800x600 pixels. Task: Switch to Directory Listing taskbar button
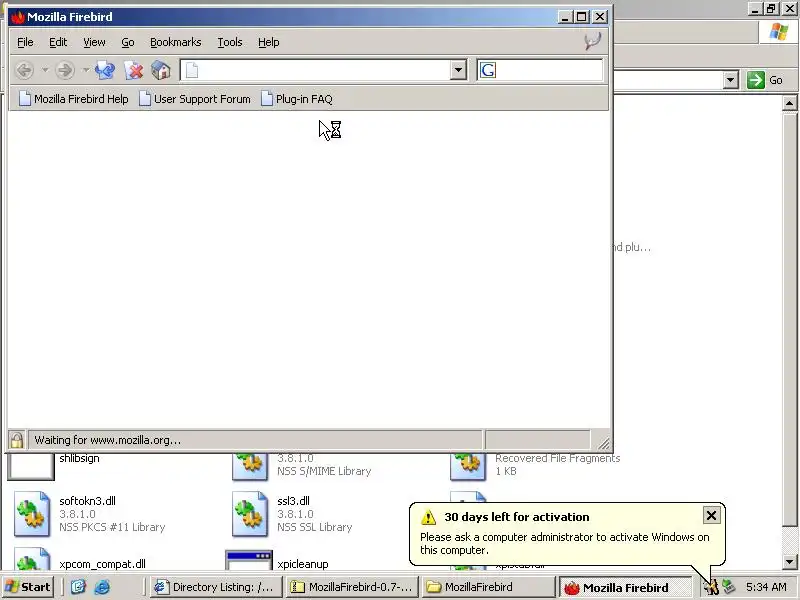(216, 587)
